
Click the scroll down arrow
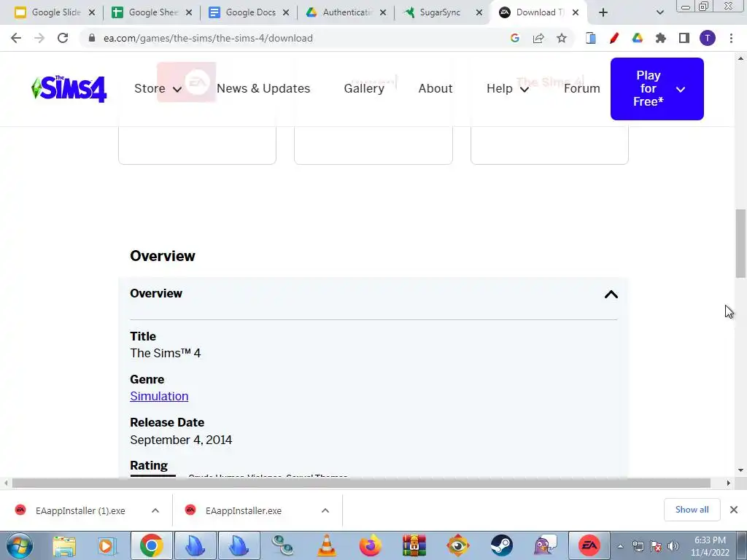(x=741, y=470)
